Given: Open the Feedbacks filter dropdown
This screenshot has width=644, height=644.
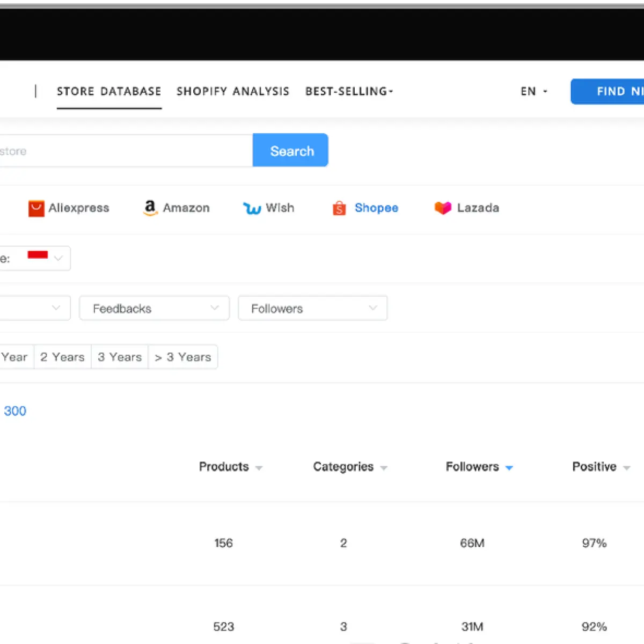Looking at the screenshot, I should tap(155, 309).
